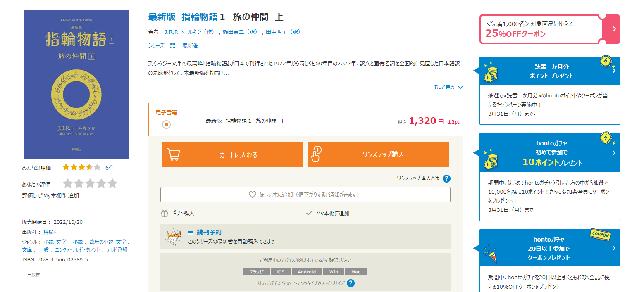Open author J.R.R.トールキン(作) link
Screen dimensions: 644x292
pyautogui.click(x=189, y=32)
